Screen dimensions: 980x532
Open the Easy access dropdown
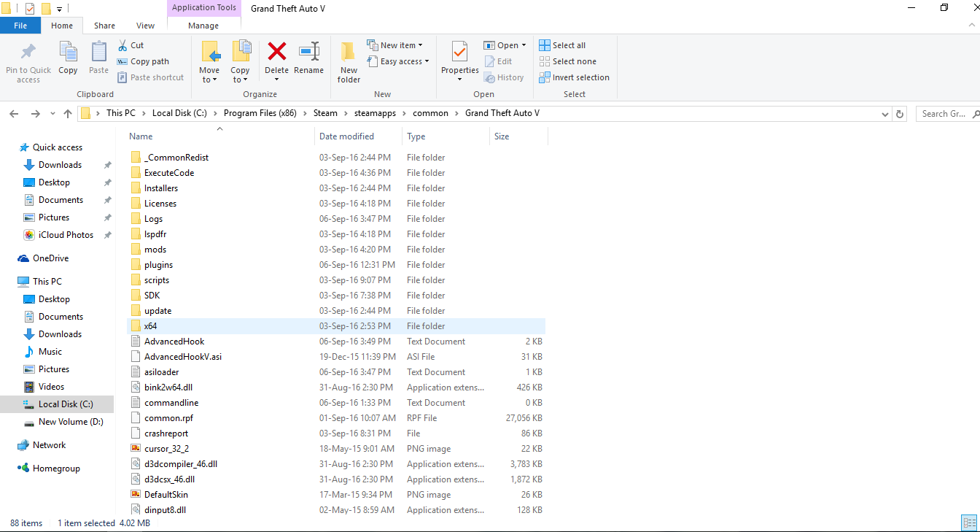tap(398, 61)
